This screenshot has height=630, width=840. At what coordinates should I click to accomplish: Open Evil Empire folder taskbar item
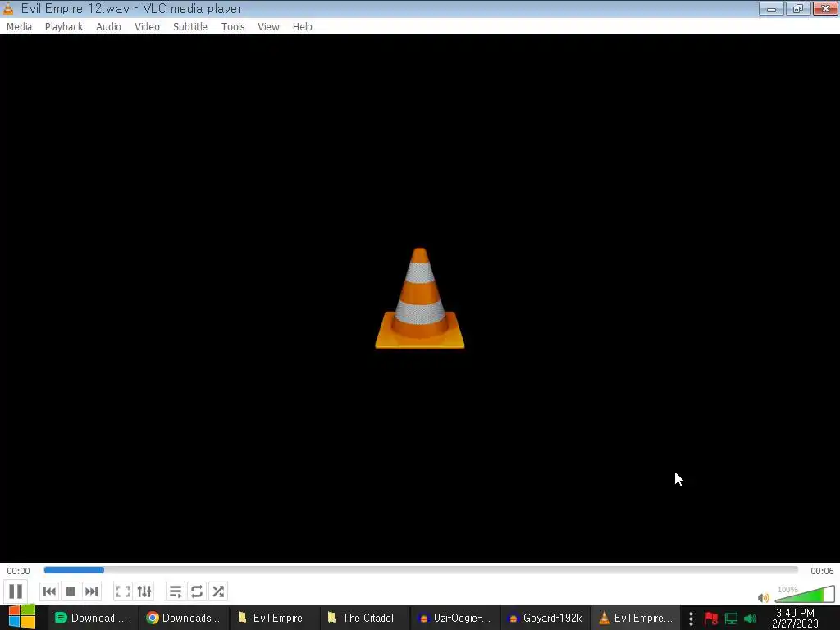(274, 618)
